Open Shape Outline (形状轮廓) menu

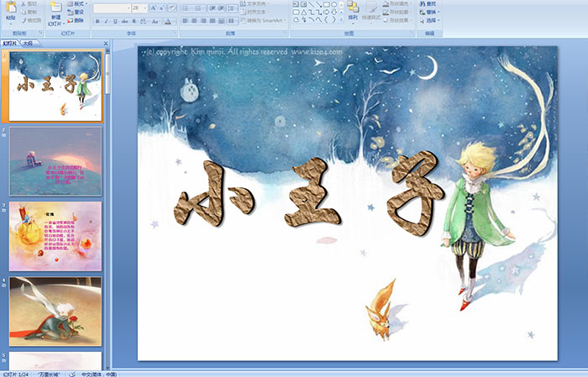tap(398, 12)
